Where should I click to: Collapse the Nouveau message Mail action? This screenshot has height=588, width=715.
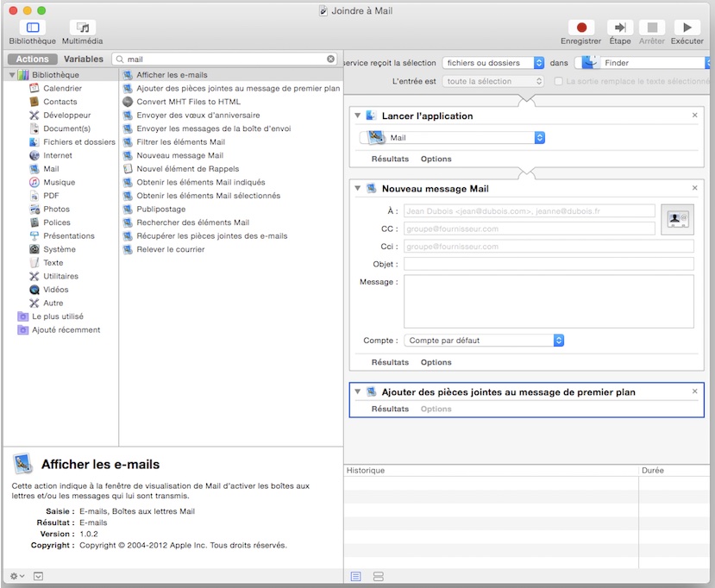357,188
